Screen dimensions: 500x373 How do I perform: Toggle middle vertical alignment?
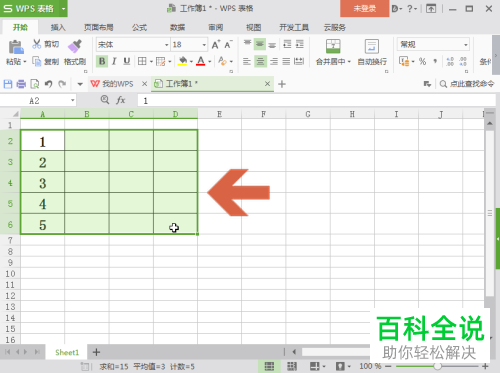point(260,44)
